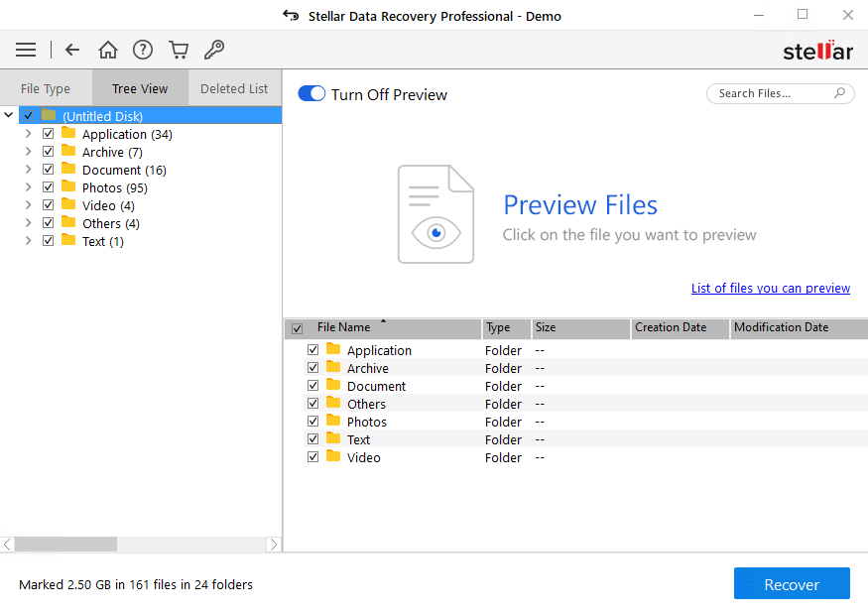Click Application folder icon in file list

point(333,349)
